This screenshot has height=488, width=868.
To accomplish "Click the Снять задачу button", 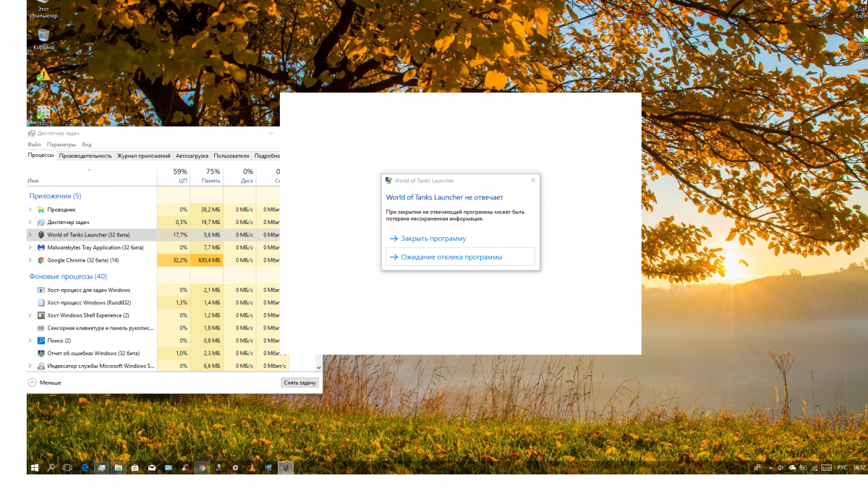I will [299, 382].
